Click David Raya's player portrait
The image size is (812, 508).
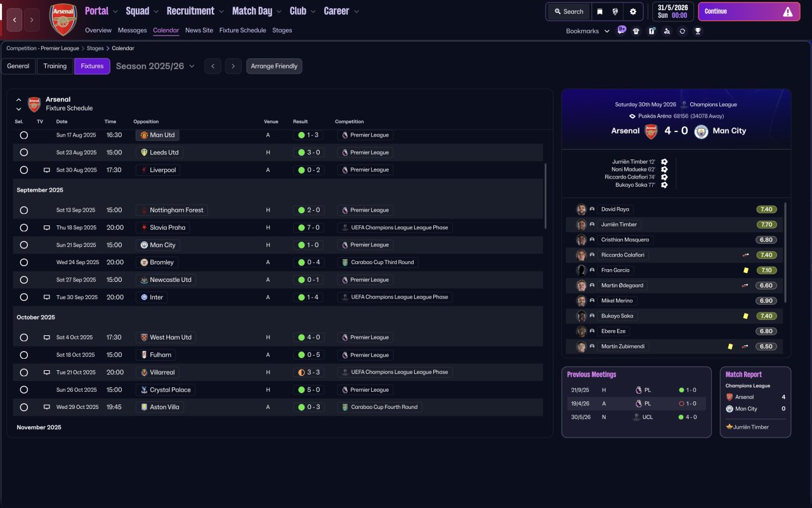pyautogui.click(x=581, y=210)
